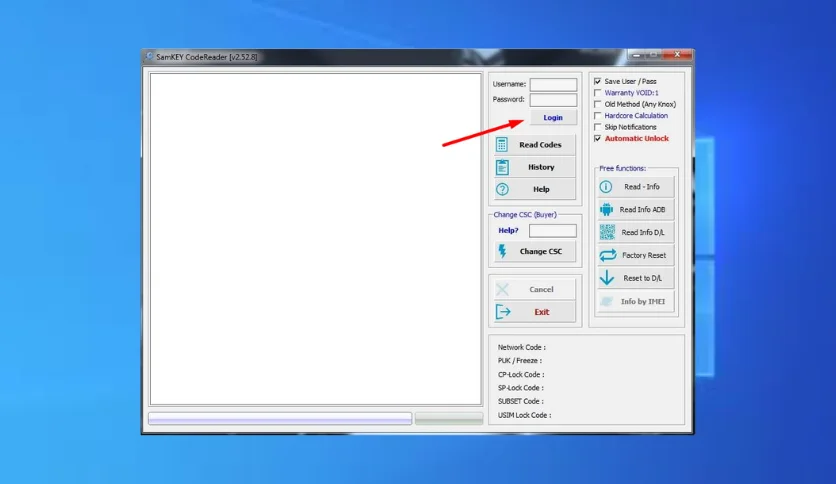Click the Username input field

click(553, 84)
